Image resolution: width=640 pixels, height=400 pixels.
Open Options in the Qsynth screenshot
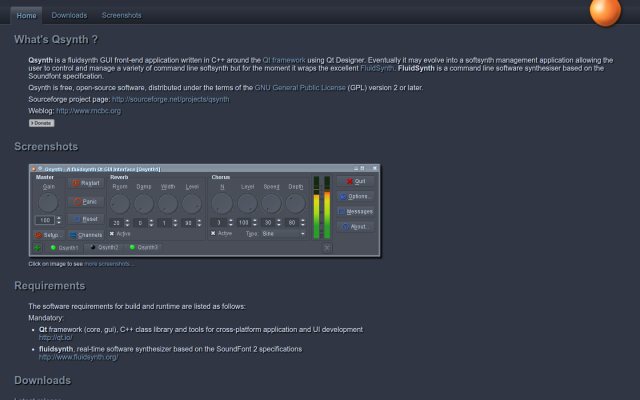[356, 196]
